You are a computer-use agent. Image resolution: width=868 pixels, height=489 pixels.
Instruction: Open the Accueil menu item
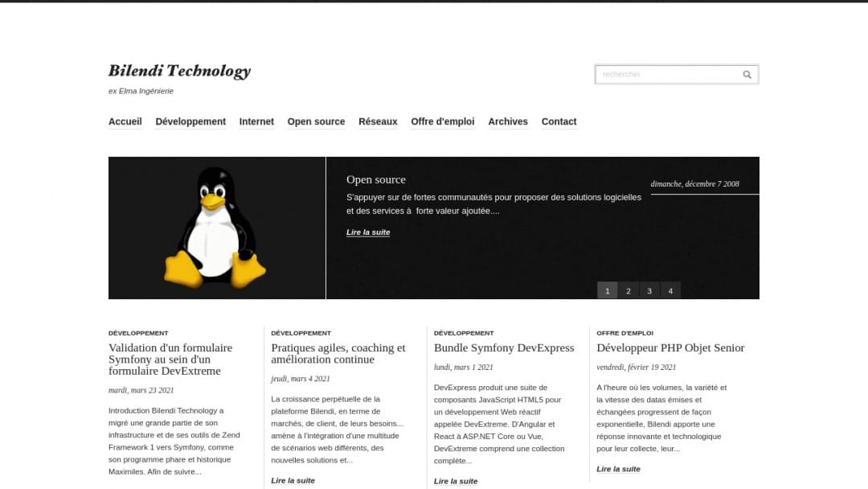[125, 121]
